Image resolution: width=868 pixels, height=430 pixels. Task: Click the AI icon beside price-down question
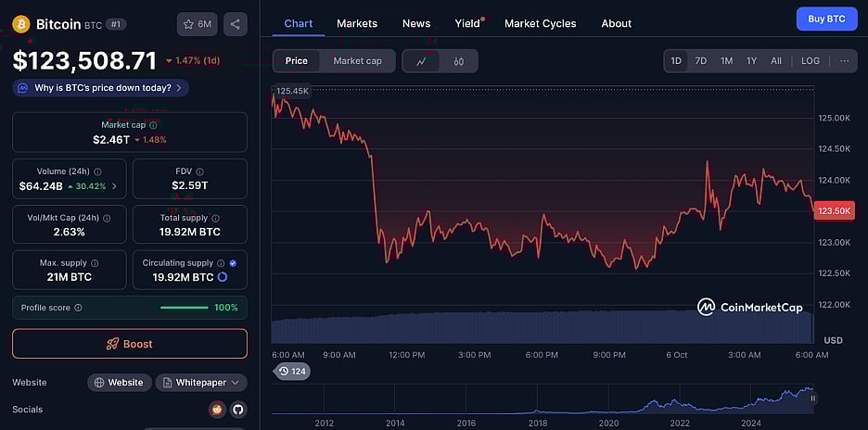23,88
